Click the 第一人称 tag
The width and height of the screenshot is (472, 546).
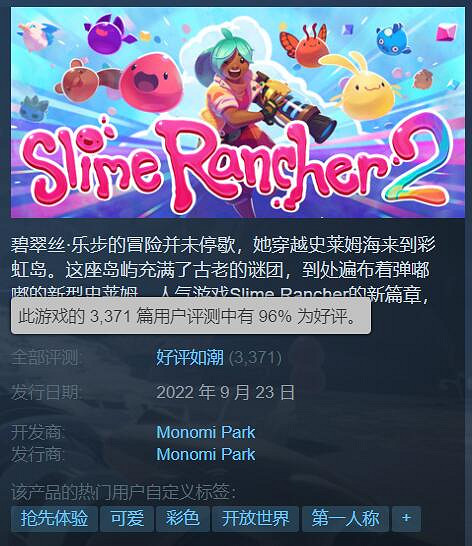pyautogui.click(x=345, y=519)
